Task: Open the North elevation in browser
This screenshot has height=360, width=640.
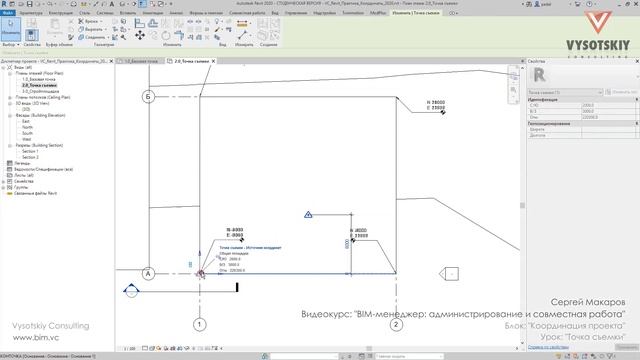Action: click(27, 127)
